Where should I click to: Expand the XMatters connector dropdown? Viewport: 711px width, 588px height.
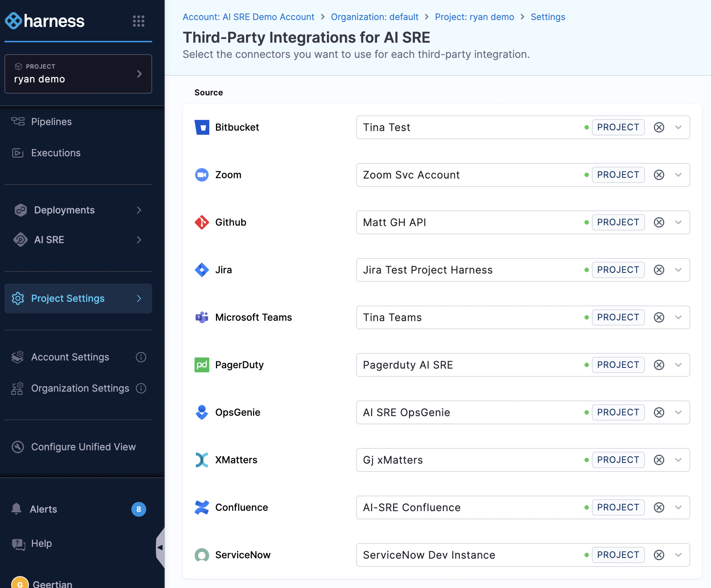point(678,460)
